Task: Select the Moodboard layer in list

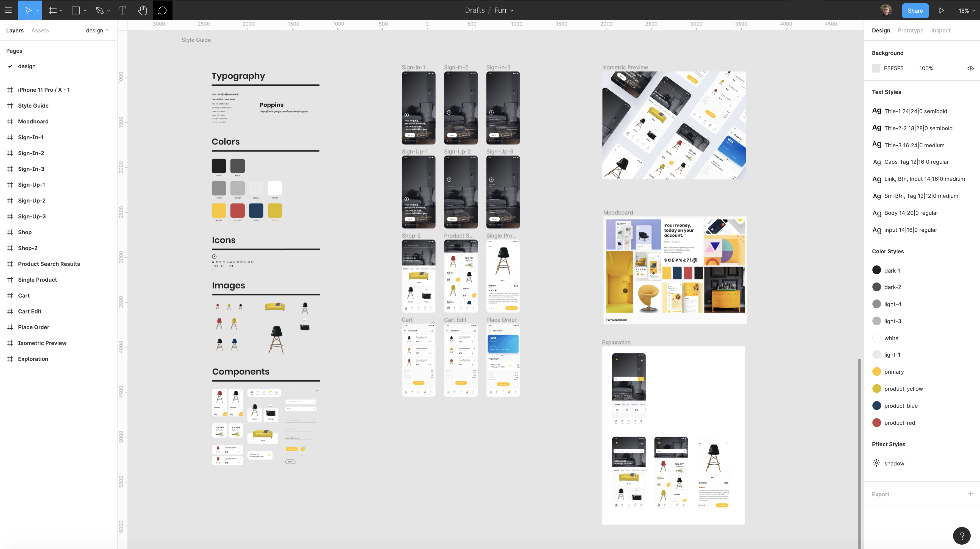Action: pyautogui.click(x=33, y=121)
